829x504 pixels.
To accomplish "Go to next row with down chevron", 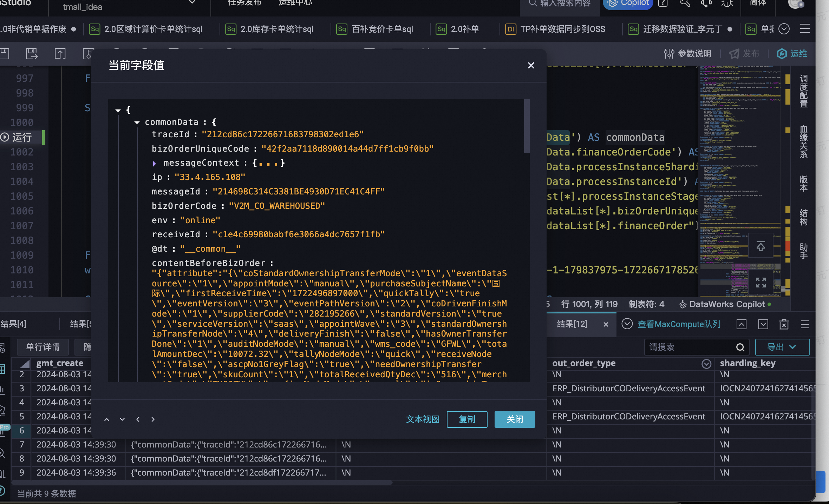I will [x=122, y=419].
